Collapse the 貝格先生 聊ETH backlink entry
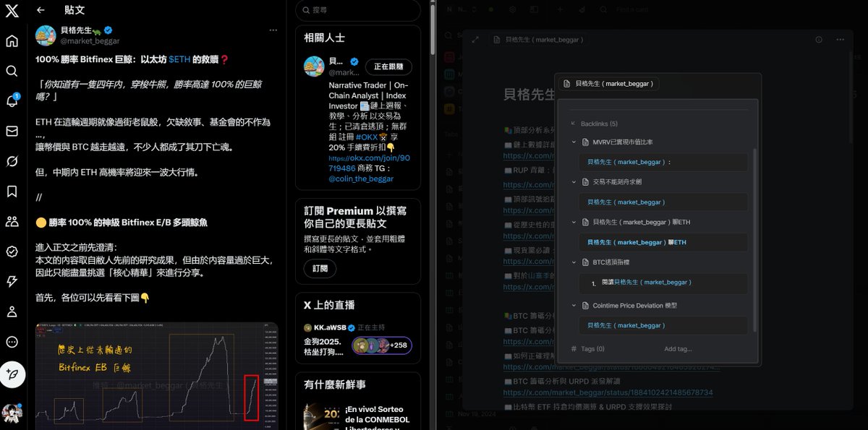The image size is (868, 430). 574,223
